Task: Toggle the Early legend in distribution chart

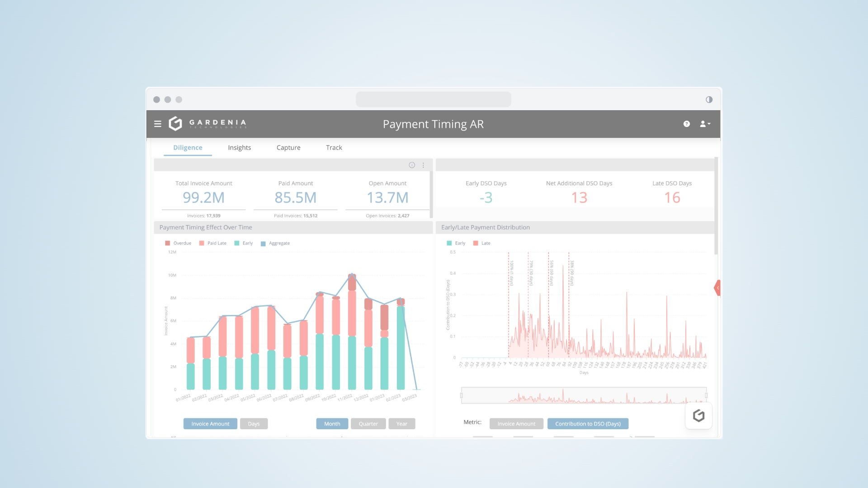Action: pos(456,243)
